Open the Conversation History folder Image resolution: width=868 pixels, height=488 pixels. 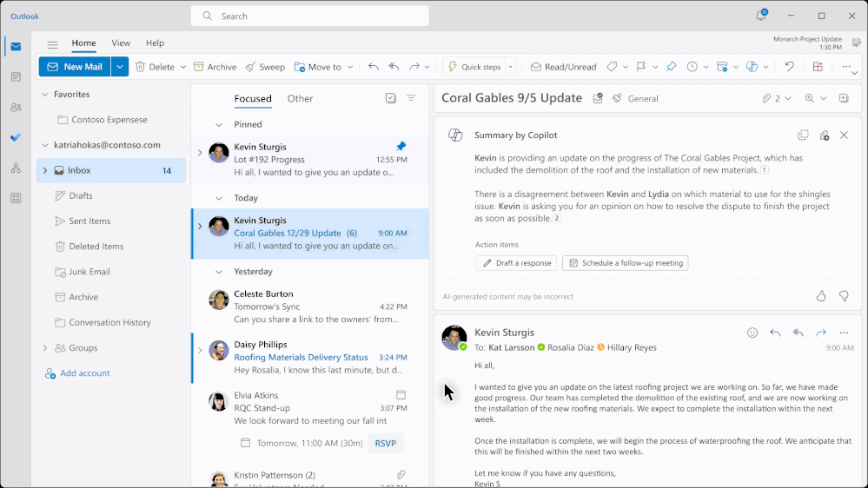pos(109,322)
